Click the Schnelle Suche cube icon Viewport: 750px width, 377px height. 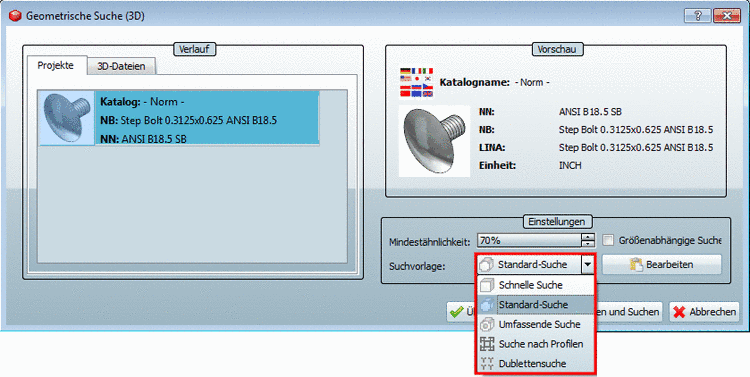pos(487,285)
